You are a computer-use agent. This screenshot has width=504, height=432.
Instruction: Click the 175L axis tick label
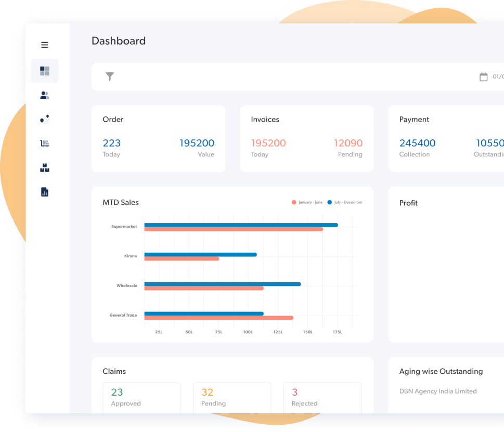tap(338, 332)
